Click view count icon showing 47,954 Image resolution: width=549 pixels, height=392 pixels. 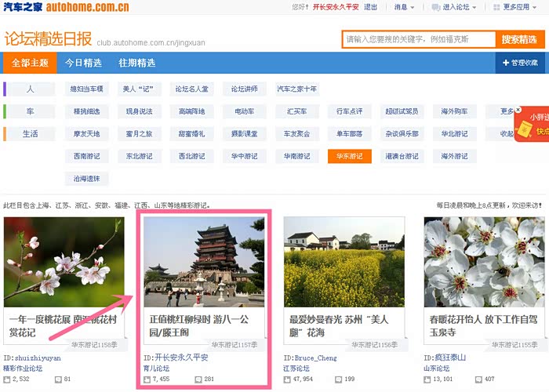pyautogui.click(x=287, y=379)
